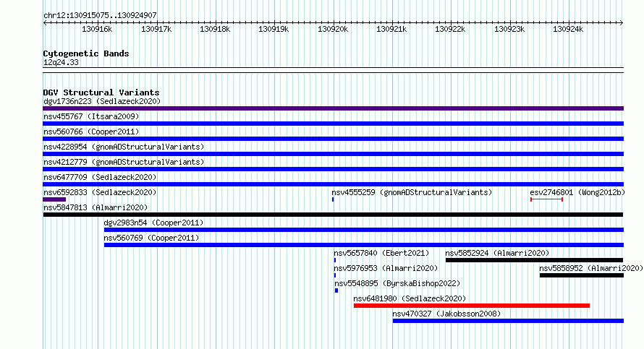Open nsv560769 (Cooper2011) label
Image resolution: width=644 pixels, height=349 pixels.
[151, 238]
